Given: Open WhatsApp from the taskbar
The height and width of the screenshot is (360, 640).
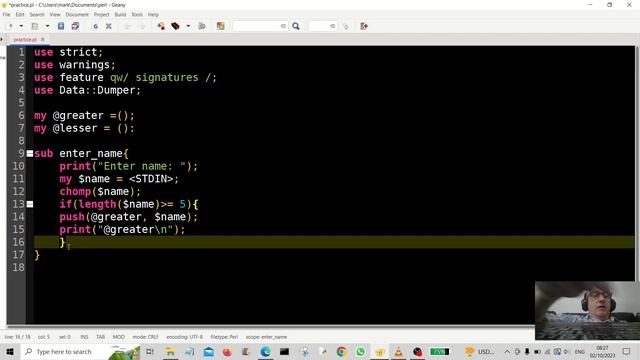Looking at the screenshot, I should click(x=360, y=351).
